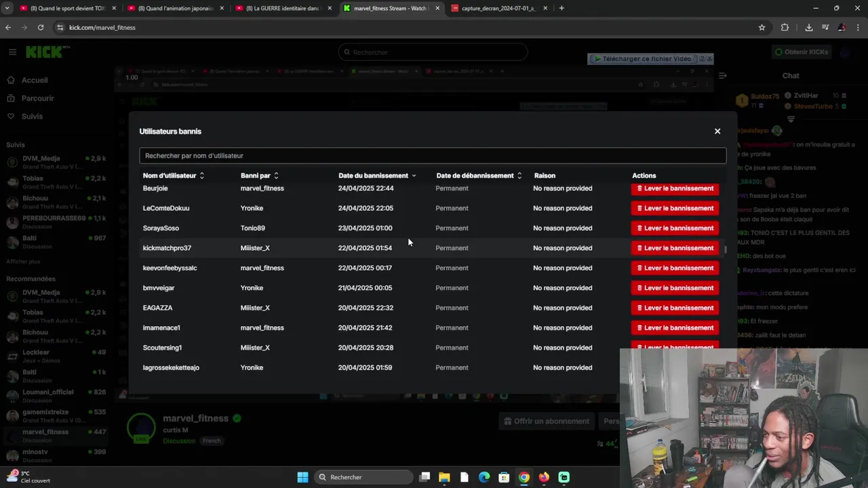Lift the ban for Beurjoie

tap(675, 188)
